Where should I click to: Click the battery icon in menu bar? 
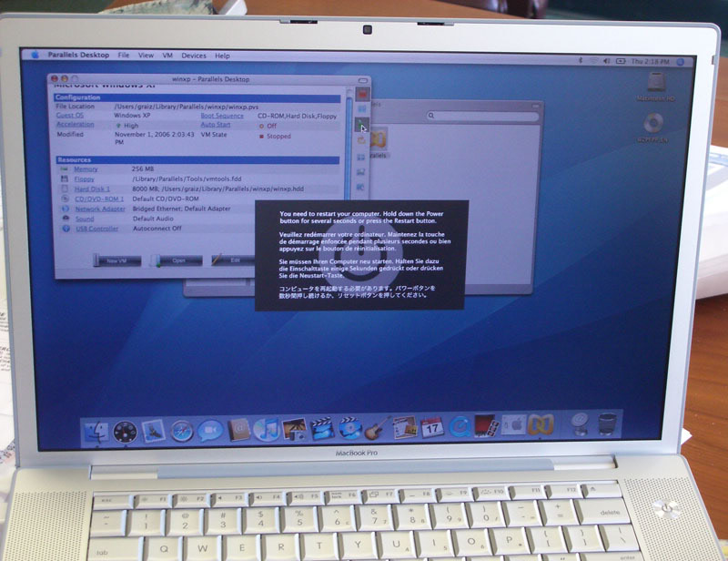click(621, 61)
